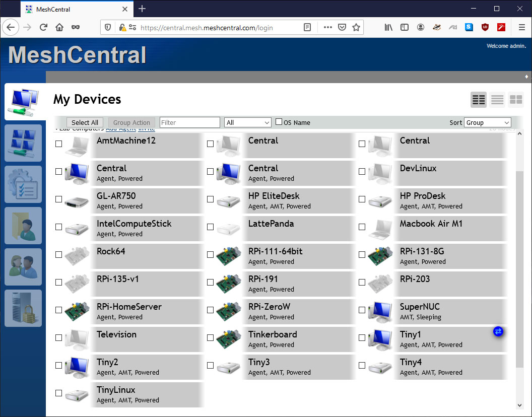This screenshot has height=417, width=532.
Task: Open My Files folder sidebar icon
Action: pos(23,226)
